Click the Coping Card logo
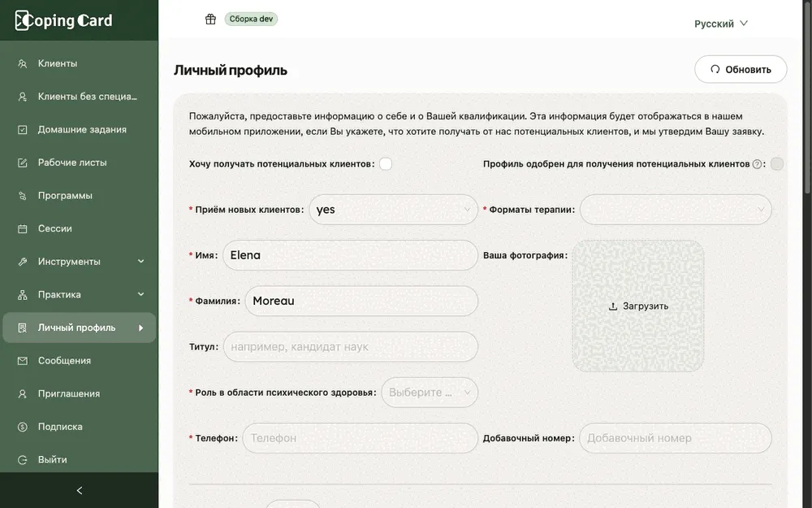Screen dimensions: 812x508 click(x=63, y=20)
